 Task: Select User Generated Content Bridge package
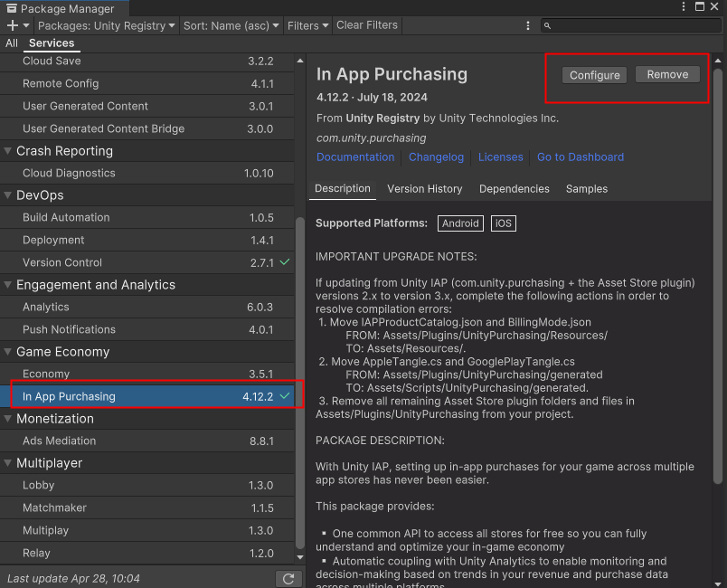coord(147,128)
